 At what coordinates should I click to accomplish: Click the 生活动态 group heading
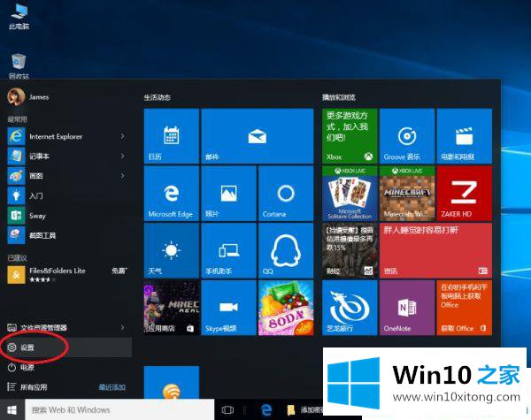pos(158,97)
